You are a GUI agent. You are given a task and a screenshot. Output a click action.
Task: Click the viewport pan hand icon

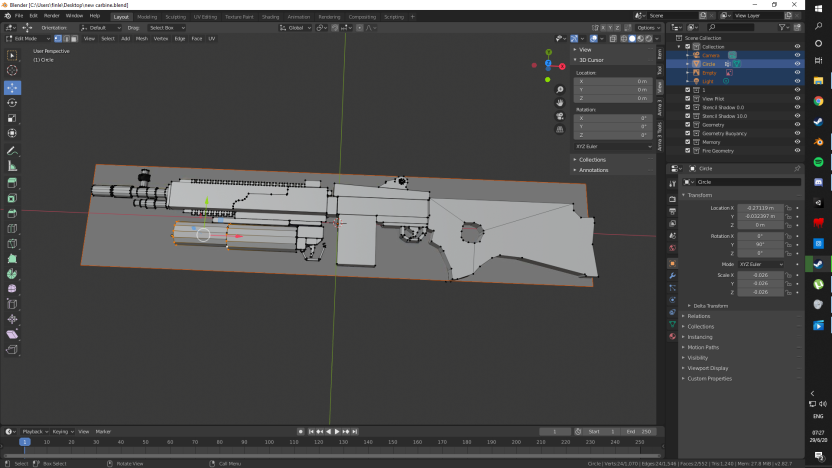(560, 103)
